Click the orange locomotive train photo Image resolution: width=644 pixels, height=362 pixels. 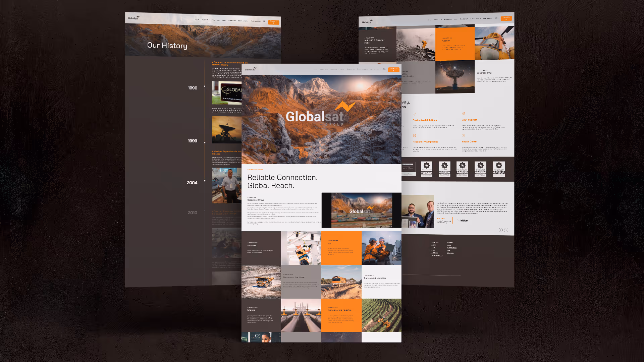[341, 282]
